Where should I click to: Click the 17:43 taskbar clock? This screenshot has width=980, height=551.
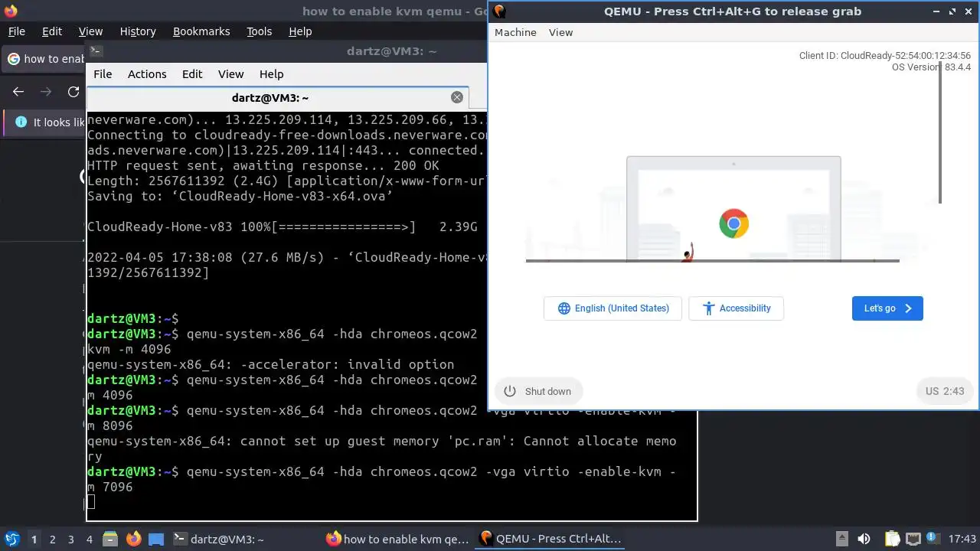[x=962, y=539]
